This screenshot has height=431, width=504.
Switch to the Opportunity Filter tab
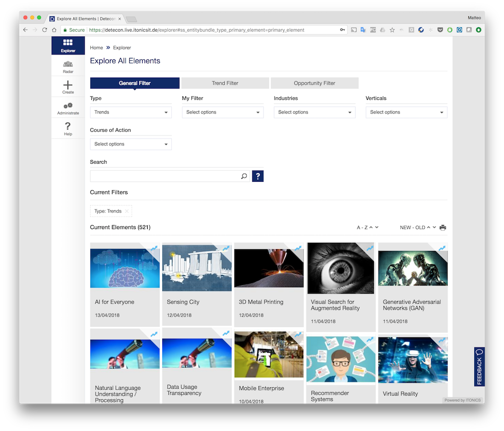[314, 83]
